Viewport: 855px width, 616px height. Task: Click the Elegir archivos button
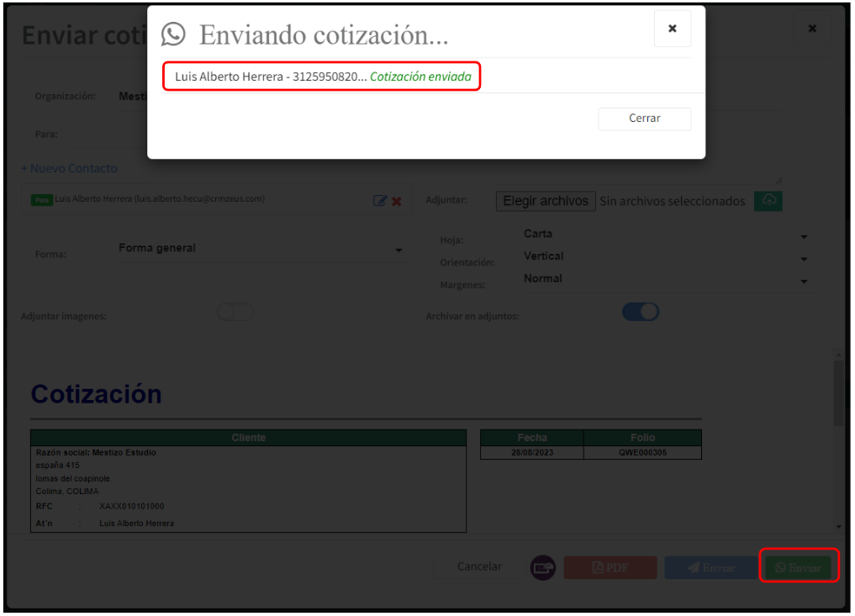click(x=546, y=201)
